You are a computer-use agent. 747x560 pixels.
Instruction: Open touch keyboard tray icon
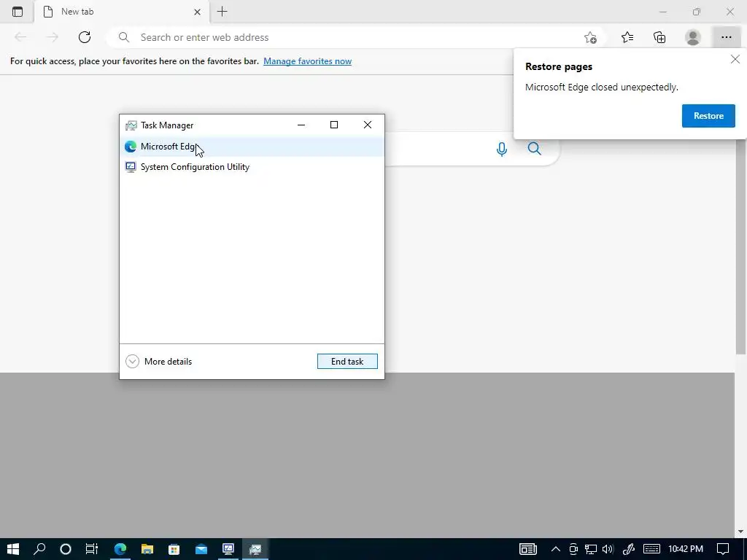(x=651, y=549)
